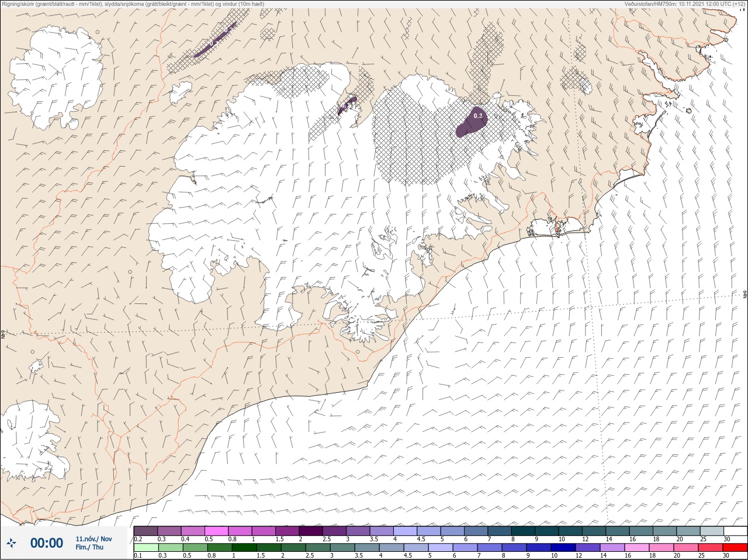Click the Veðurstofan compass logo icon
Screen dimensions: 748x560
coord(11,543)
